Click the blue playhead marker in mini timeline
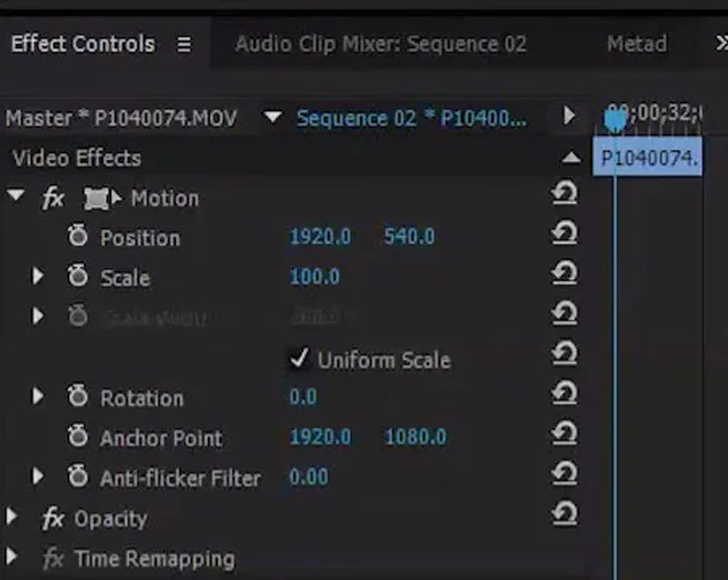The image size is (728, 580). coord(615,119)
